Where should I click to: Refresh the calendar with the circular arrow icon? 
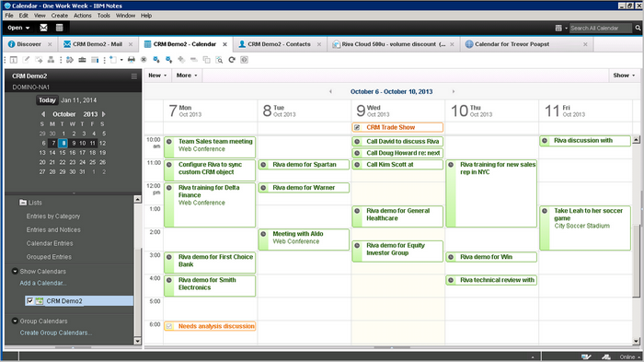232,60
